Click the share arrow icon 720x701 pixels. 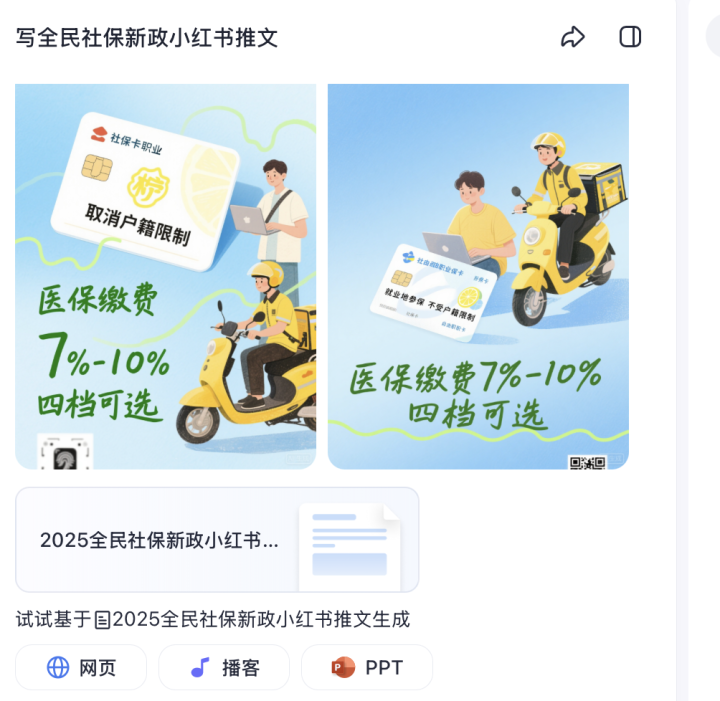pyautogui.click(x=573, y=37)
